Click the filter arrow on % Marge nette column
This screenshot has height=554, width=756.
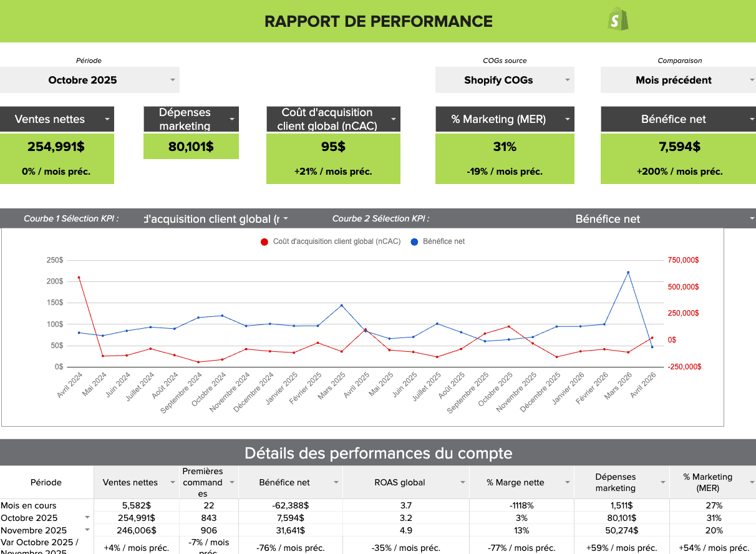tap(568, 482)
